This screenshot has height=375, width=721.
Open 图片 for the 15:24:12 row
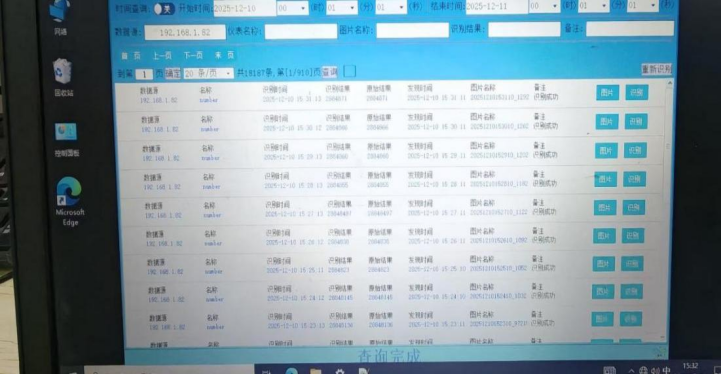[x=602, y=291]
